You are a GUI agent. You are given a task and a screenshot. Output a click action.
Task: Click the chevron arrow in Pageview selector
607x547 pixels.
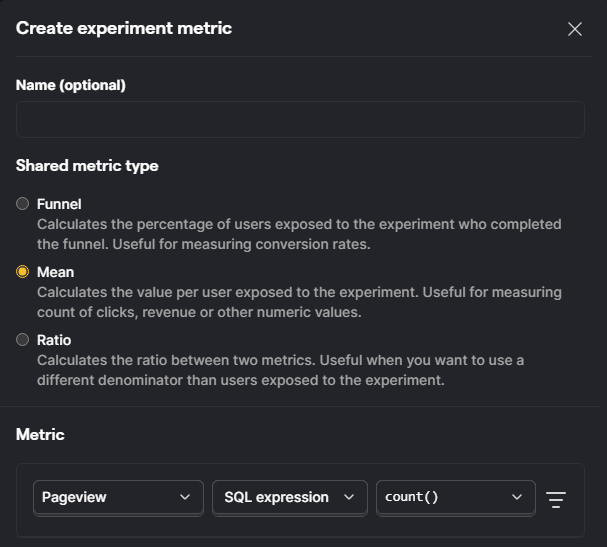pos(184,497)
